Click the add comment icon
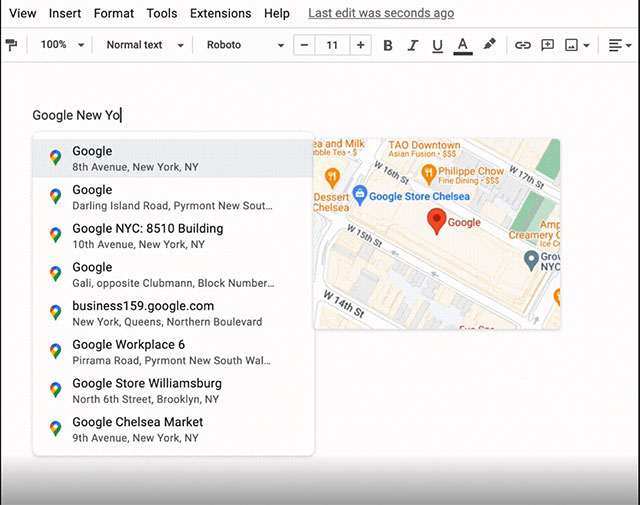Viewport: 640px width, 505px height. pos(547,44)
